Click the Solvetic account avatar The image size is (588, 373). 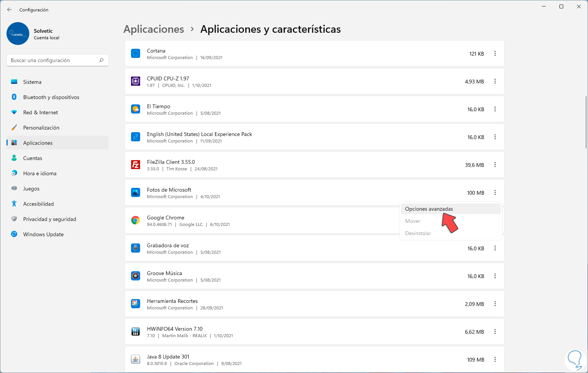[x=18, y=34]
